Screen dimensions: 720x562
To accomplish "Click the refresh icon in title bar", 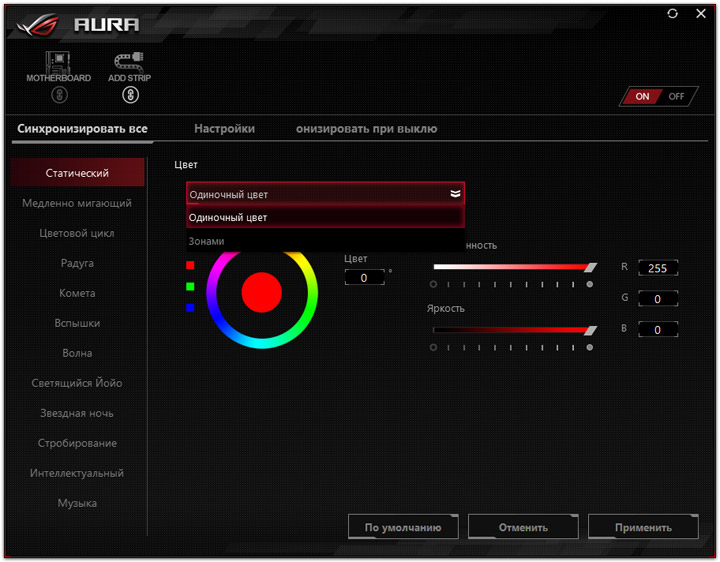I will 672,14.
